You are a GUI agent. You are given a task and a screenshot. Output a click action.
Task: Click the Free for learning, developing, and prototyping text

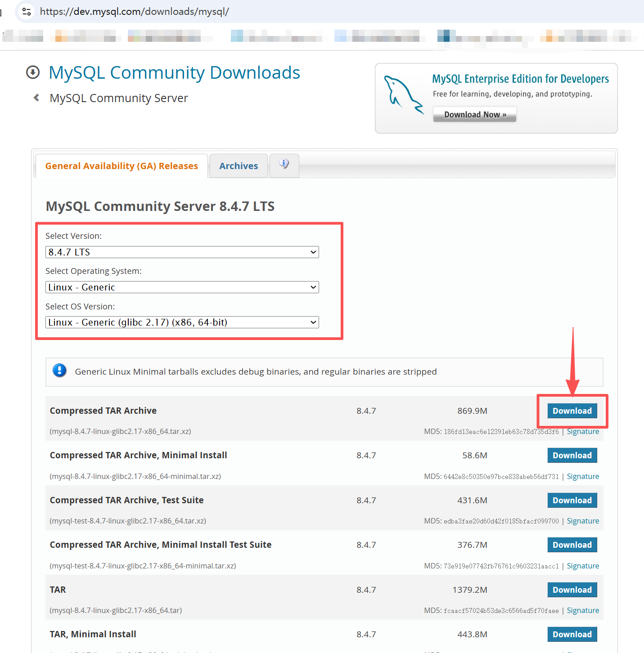pyautogui.click(x=513, y=94)
